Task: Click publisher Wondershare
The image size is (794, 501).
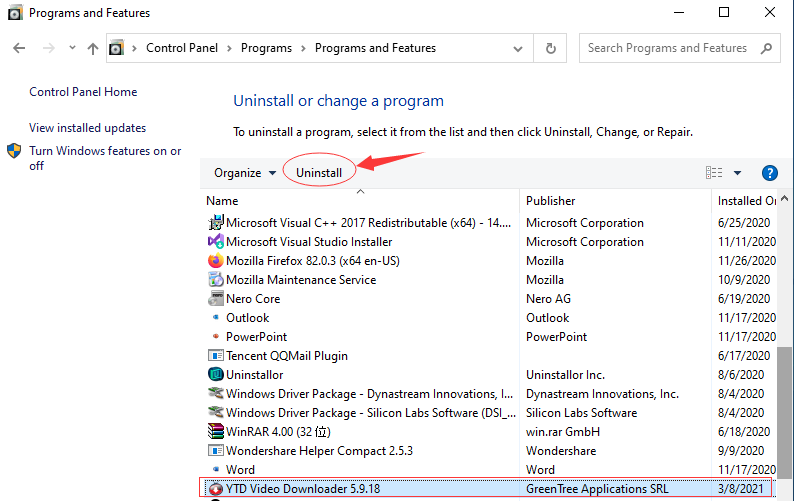Action: tap(561, 451)
